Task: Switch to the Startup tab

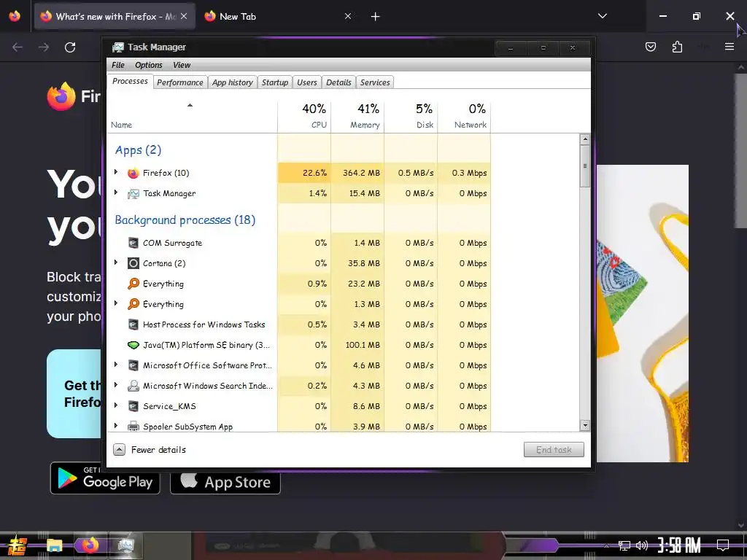Action: pyautogui.click(x=275, y=82)
